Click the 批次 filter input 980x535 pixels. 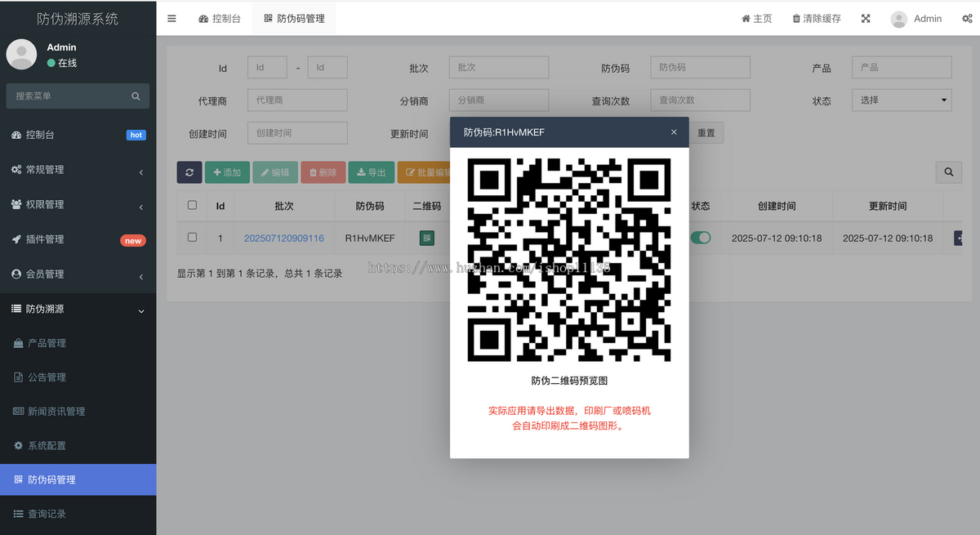(499, 67)
